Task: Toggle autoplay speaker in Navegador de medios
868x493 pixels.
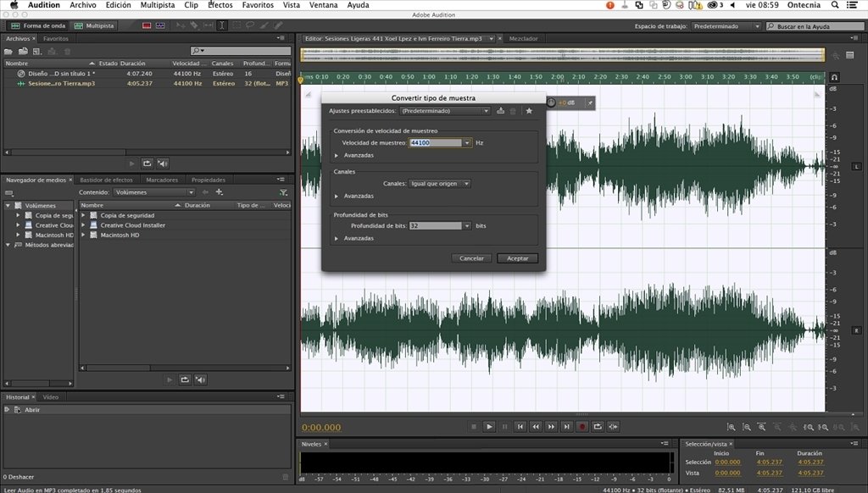Action: [x=200, y=379]
